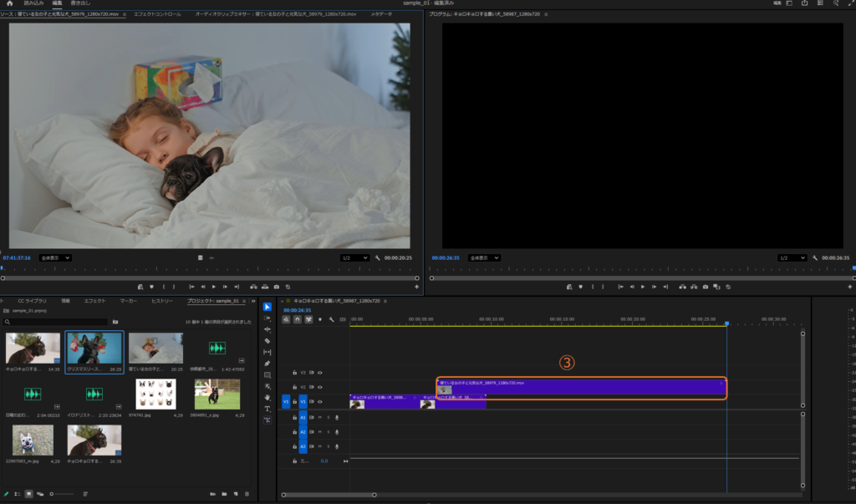Switch to the エフェクト tab in the project panel group
Viewport: 856px width, 504px height.
tap(94, 301)
